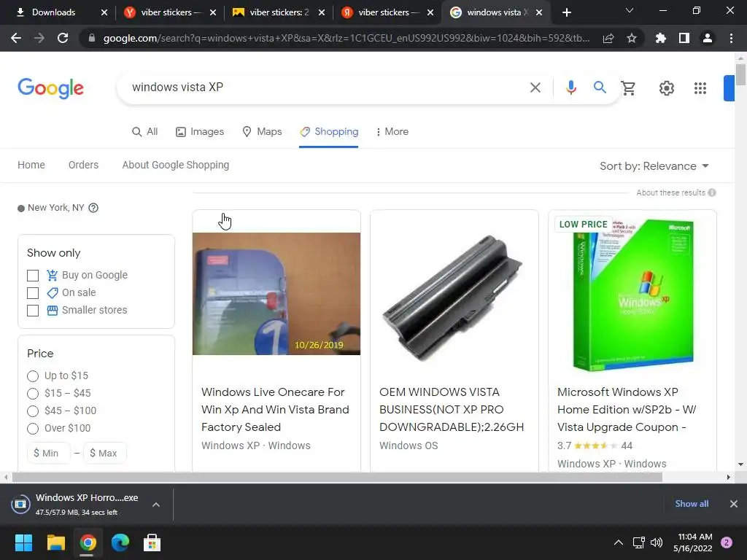Click Show all downloads
The image size is (747, 560).
[x=692, y=504]
